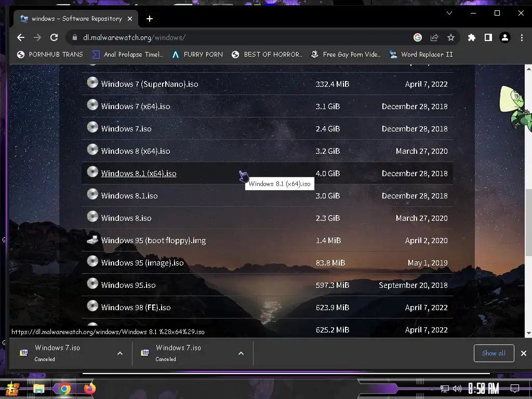Click disc icon beside Windows 8 (x64).iso
The height and width of the screenshot is (399, 532).
tap(92, 150)
